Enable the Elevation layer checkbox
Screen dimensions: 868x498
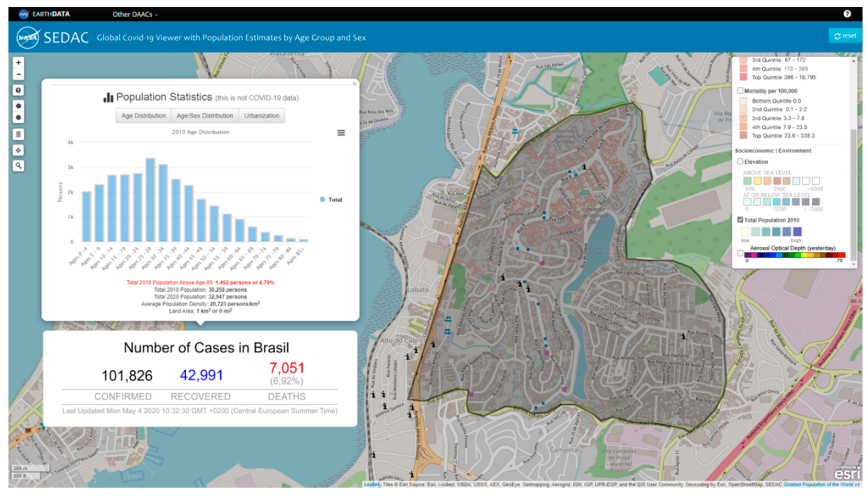(x=740, y=161)
